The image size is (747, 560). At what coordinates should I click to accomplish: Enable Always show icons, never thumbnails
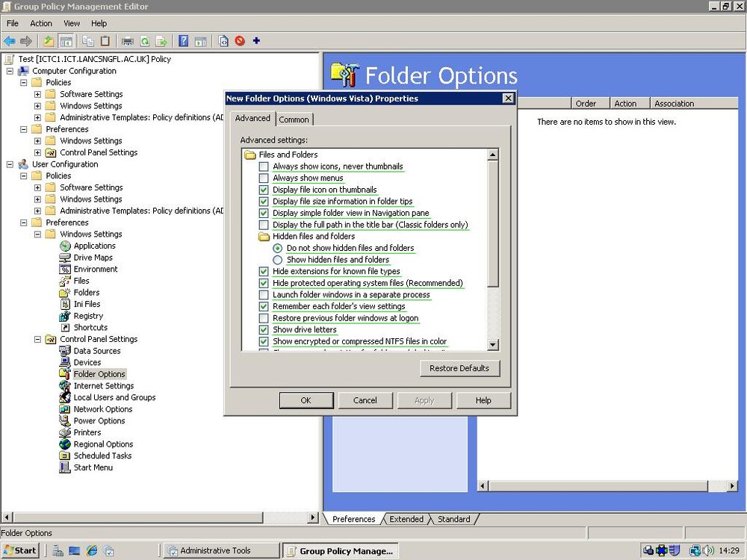(264, 167)
